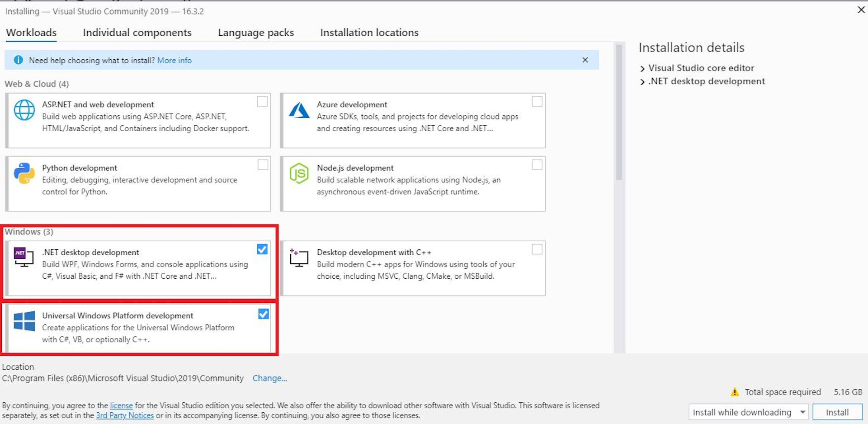Click the Desktop development with C++ icon
868x424 pixels.
298,257
